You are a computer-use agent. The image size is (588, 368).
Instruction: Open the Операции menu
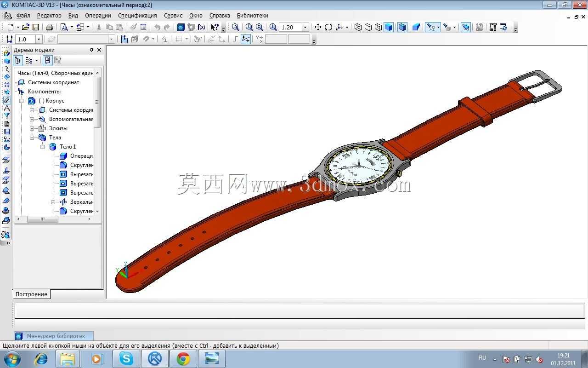98,16
